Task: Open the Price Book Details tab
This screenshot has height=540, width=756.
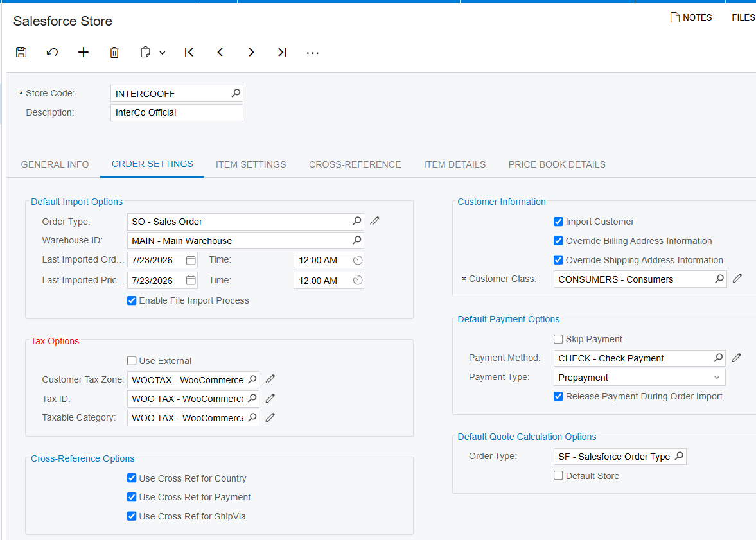Action: [557, 164]
